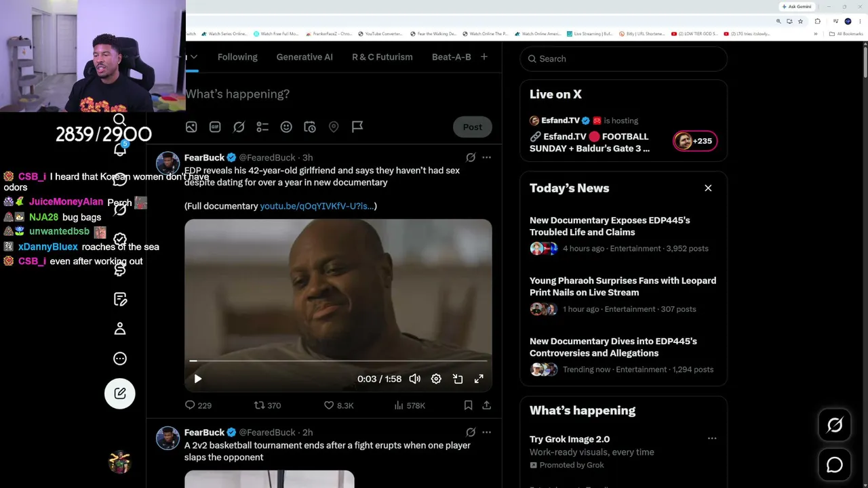
Task: Dismiss the Today's News panel
Action: [708, 188]
